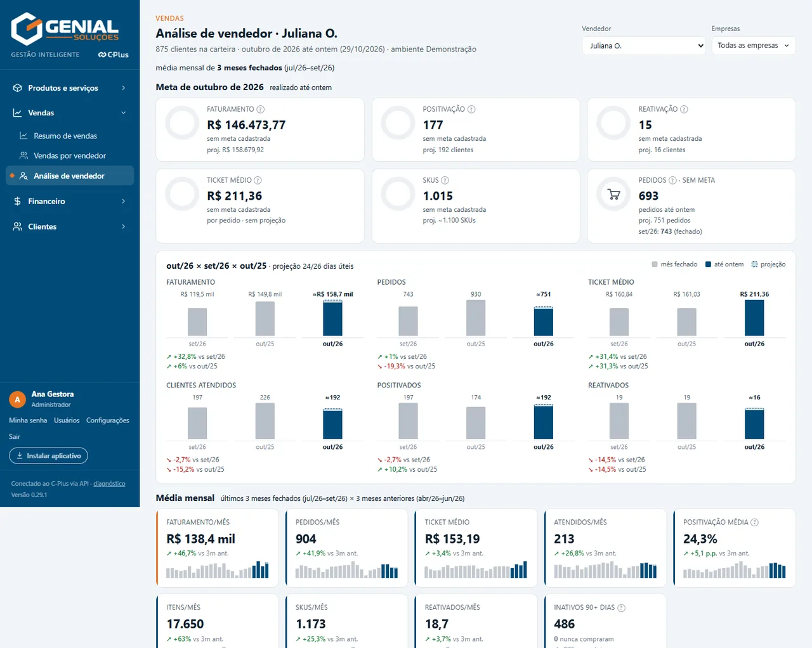812x648 pixels.
Task: Click the R$ 146.473,77 faturamento value
Action: (x=246, y=125)
